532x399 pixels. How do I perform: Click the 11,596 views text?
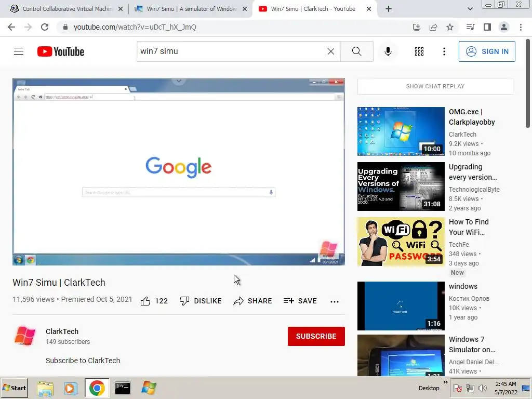pyautogui.click(x=33, y=299)
